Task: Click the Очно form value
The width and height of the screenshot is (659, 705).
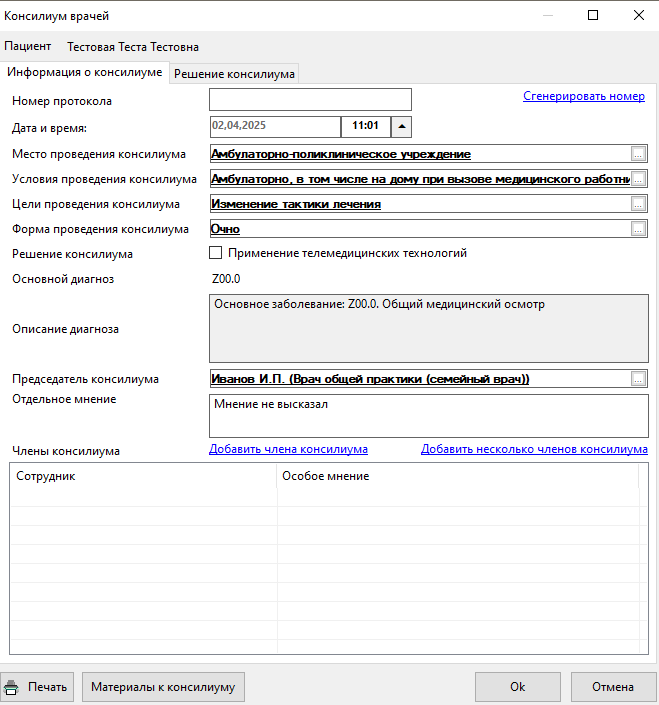Action: pos(225,229)
